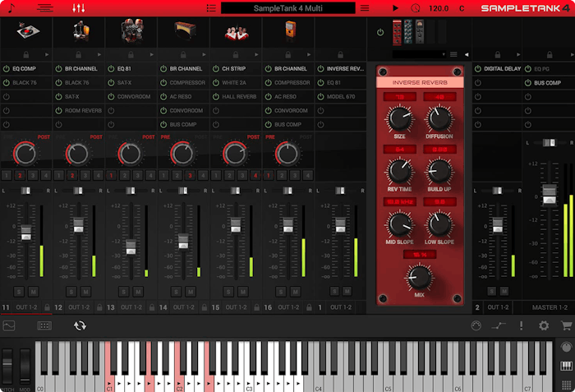
Task: Disable EQ COMP effect on channel 11
Action: [x=7, y=69]
